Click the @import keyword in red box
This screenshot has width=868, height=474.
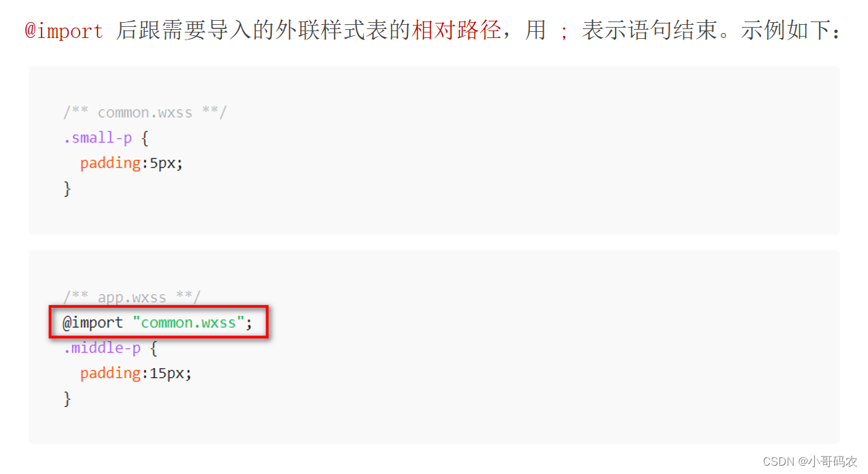click(x=93, y=322)
